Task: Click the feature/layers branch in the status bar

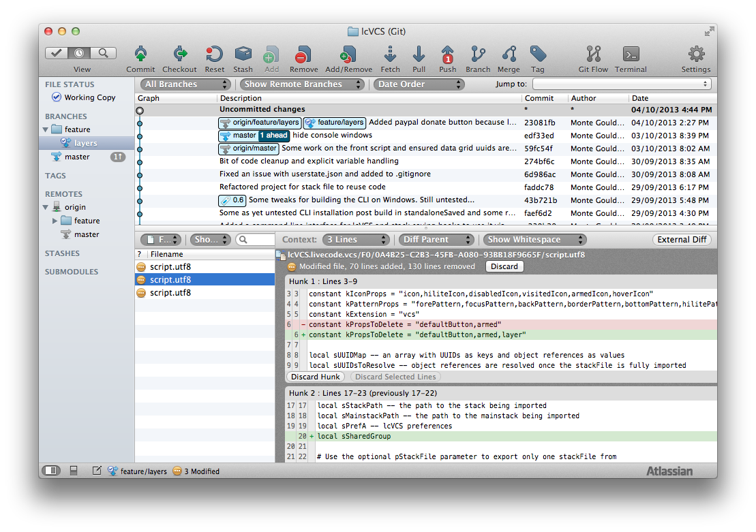Action: tap(138, 471)
